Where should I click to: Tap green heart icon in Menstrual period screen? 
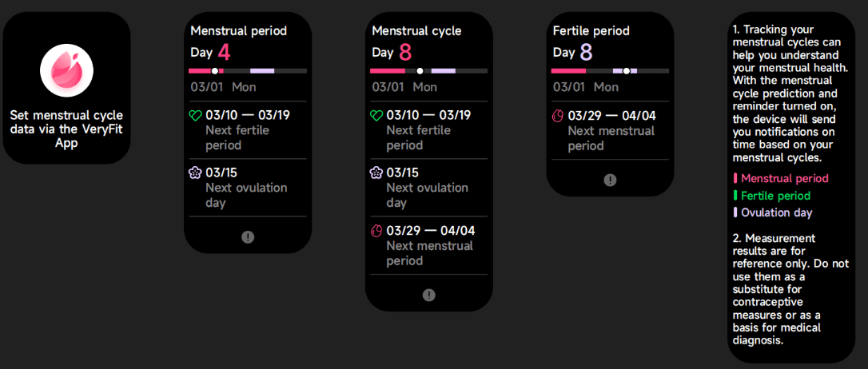195,116
